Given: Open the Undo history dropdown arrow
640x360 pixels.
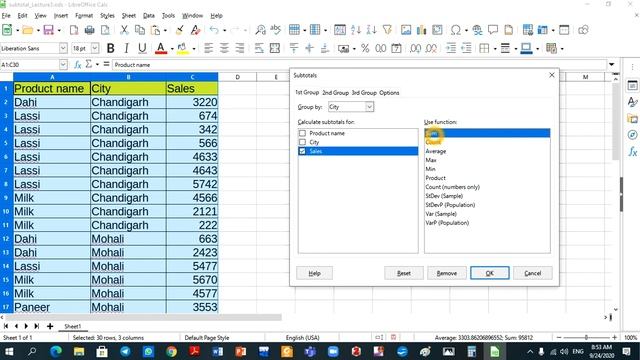Looking at the screenshot, I should 224,30.
